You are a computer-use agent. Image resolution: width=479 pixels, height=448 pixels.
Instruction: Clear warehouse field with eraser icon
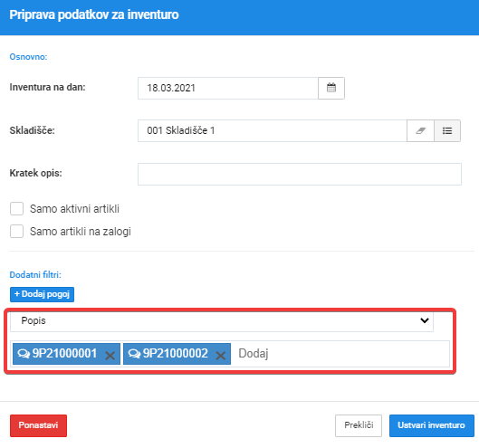click(420, 130)
